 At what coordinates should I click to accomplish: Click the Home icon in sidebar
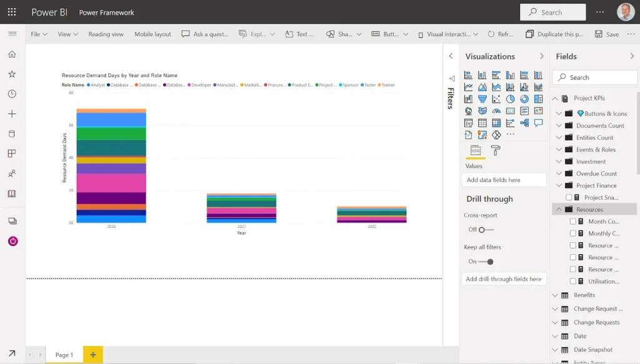click(12, 54)
